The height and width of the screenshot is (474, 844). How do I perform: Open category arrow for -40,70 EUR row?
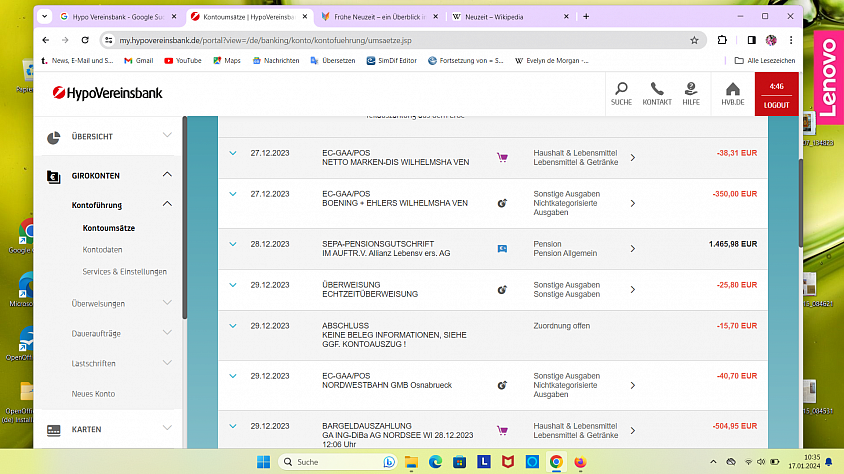click(633, 385)
